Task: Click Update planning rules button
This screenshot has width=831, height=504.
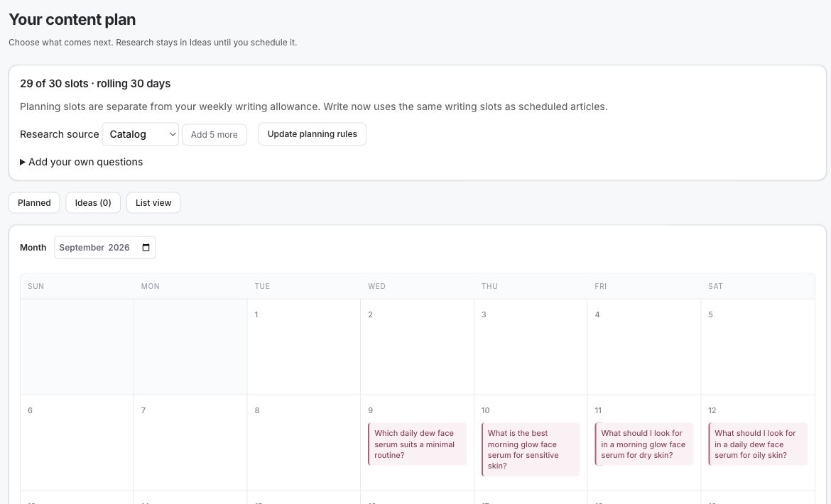Action: [x=312, y=134]
